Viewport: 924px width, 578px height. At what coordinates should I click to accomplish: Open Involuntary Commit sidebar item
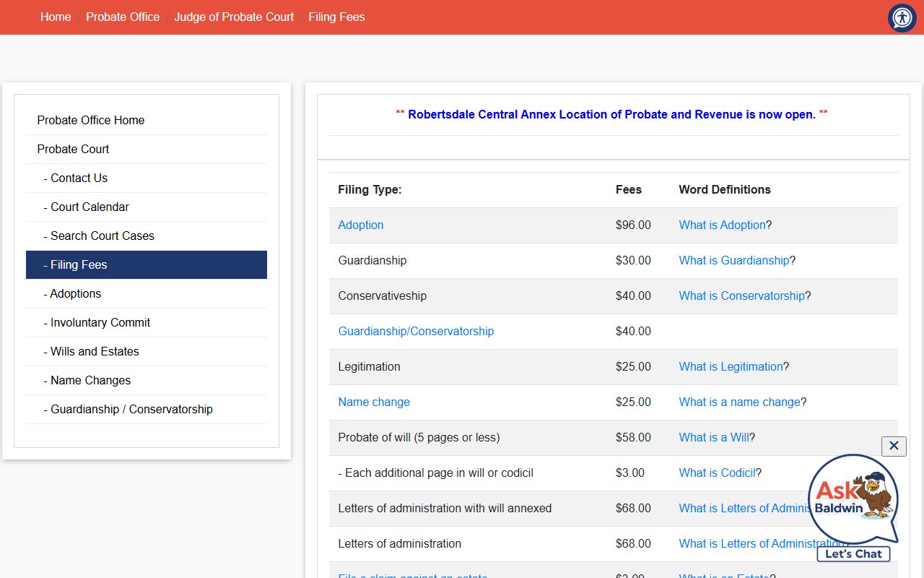pyautogui.click(x=147, y=323)
